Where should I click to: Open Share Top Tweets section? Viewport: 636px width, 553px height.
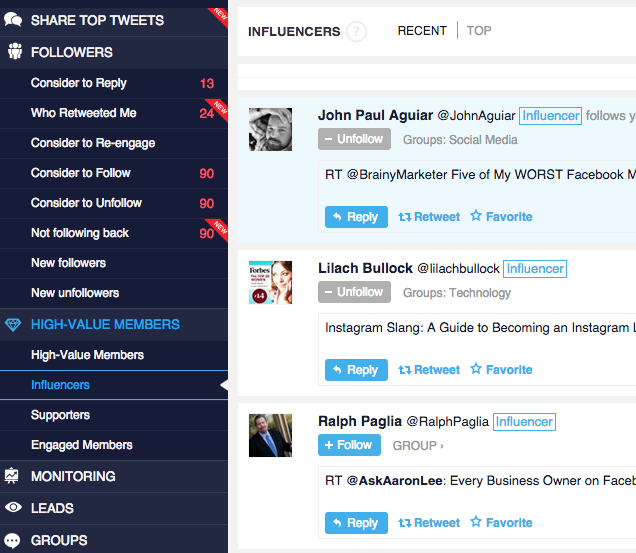(x=114, y=20)
